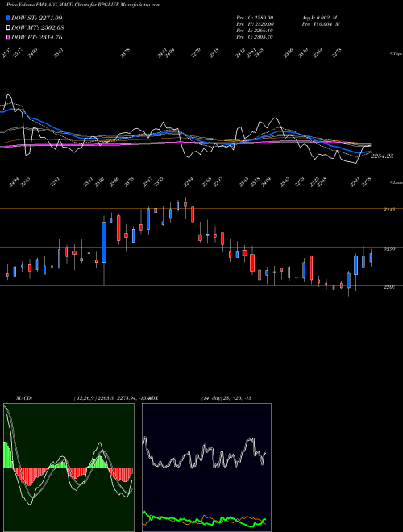
Task: Click the 'Pre H: 2320.00' high value
Action: click(x=255, y=24)
